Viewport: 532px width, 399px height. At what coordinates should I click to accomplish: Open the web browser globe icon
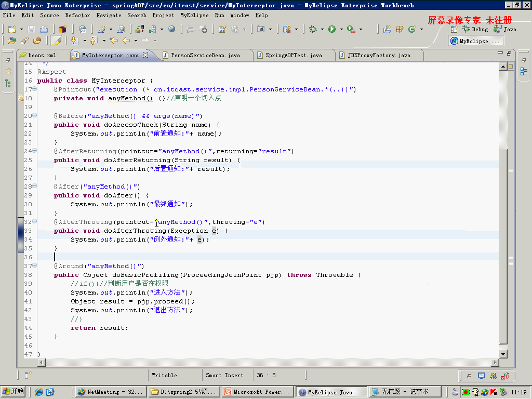(x=171, y=29)
